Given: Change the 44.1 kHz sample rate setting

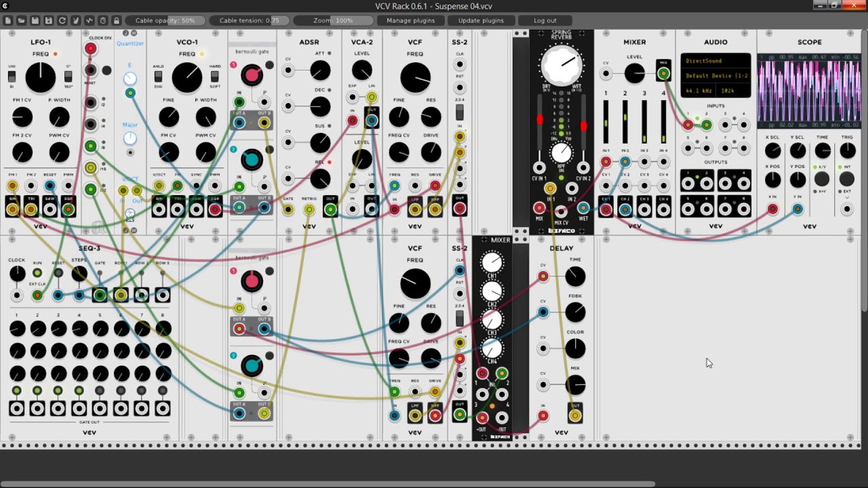Looking at the screenshot, I should tap(699, 90).
